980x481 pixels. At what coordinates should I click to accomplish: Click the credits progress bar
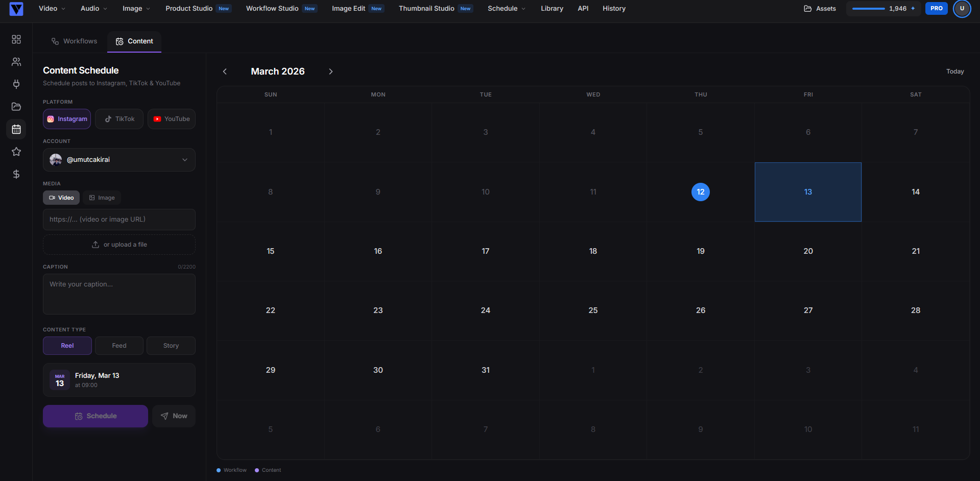coord(869,9)
